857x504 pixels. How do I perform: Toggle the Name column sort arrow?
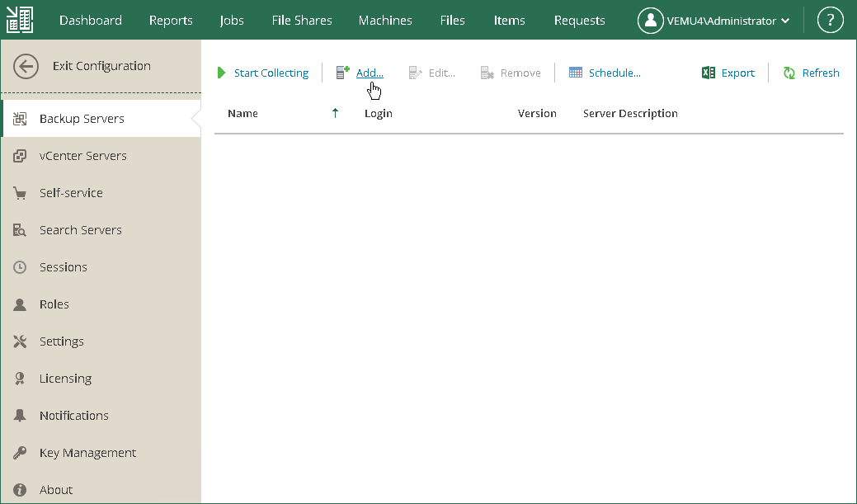point(335,113)
